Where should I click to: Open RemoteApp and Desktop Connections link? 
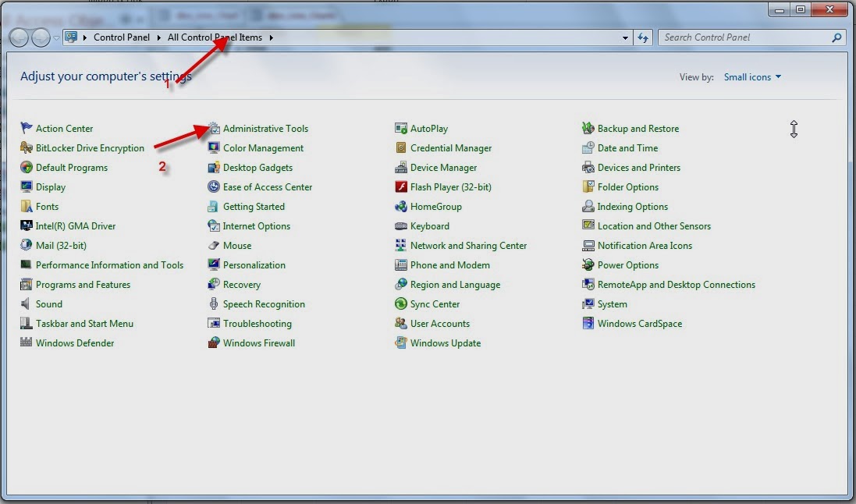coord(677,285)
